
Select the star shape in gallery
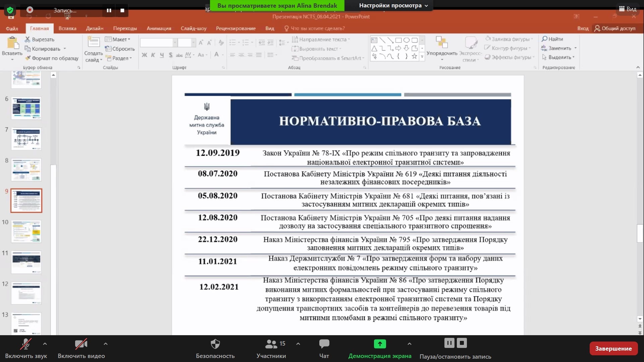click(x=414, y=56)
